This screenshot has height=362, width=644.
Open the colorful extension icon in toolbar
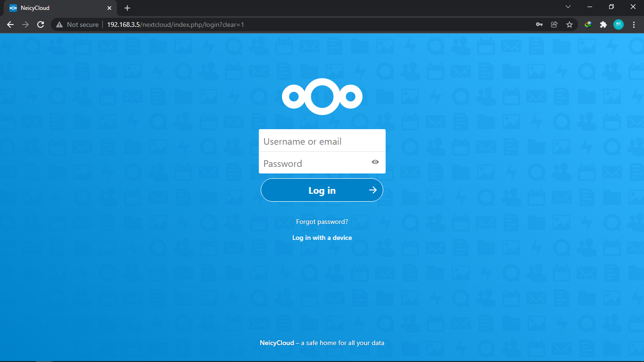pos(588,25)
